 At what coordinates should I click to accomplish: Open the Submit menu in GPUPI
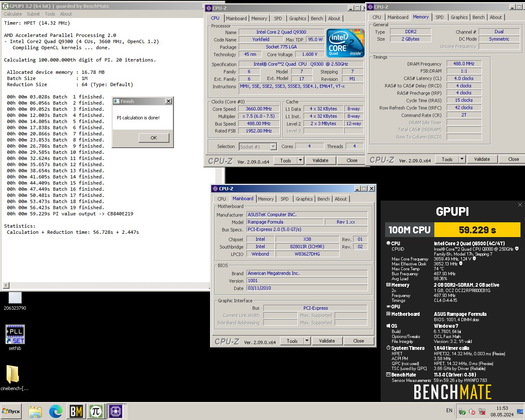pos(33,14)
